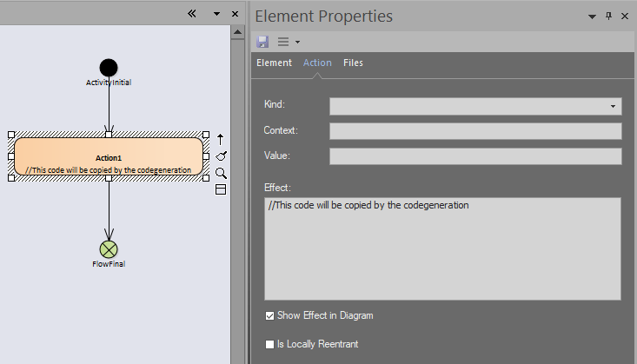Click the diagram scrollbar up arrow
The width and height of the screenshot is (637, 364).
pos(237,32)
